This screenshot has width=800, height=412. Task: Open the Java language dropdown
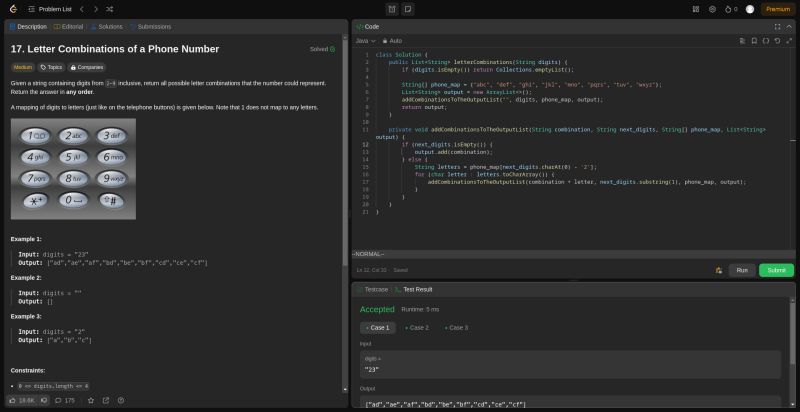pyautogui.click(x=366, y=41)
